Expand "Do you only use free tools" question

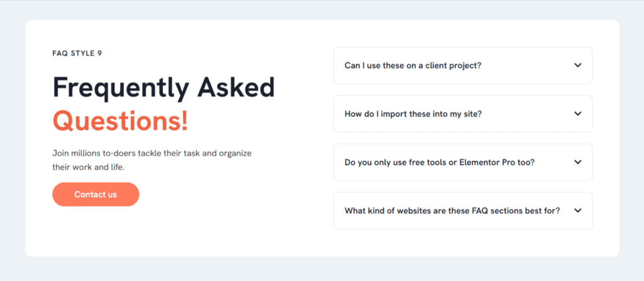point(463,162)
